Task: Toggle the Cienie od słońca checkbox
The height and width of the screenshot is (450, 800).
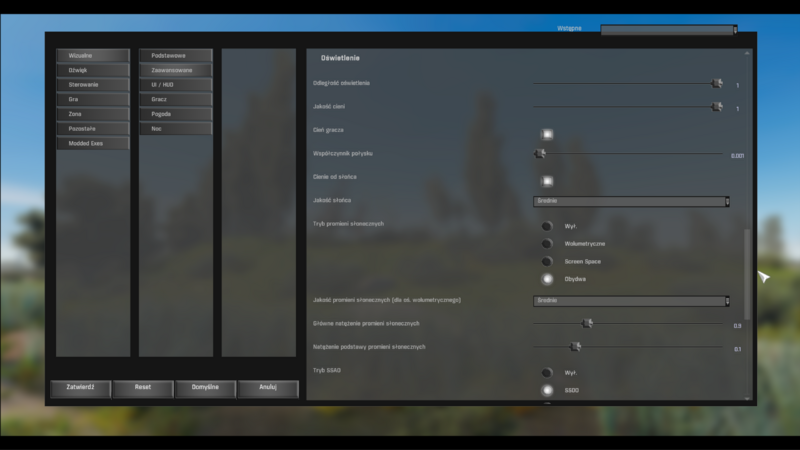Action: point(547,181)
